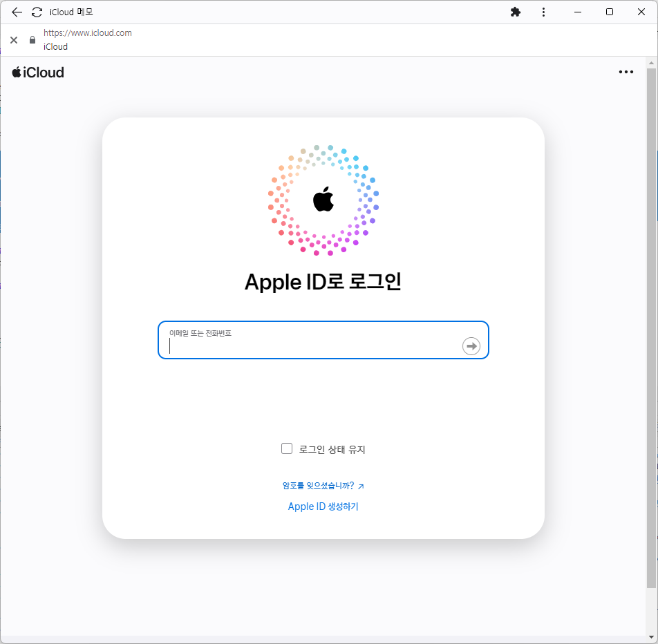
Task: View site info via the lock icon
Action: (32, 40)
